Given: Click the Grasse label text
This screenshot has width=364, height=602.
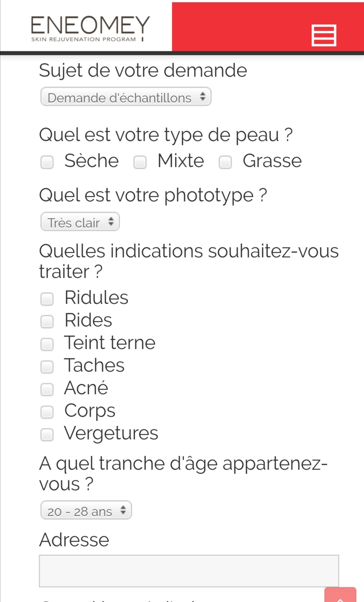Looking at the screenshot, I should pos(272,161).
